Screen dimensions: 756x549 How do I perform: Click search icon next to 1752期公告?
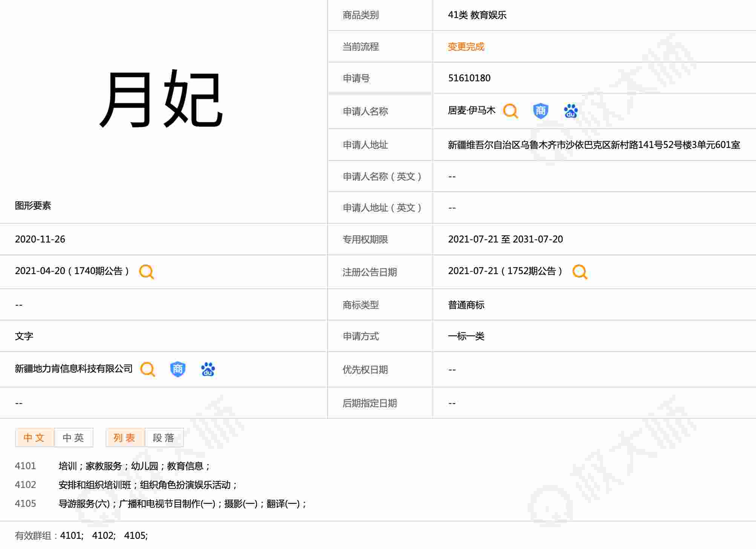[580, 271]
